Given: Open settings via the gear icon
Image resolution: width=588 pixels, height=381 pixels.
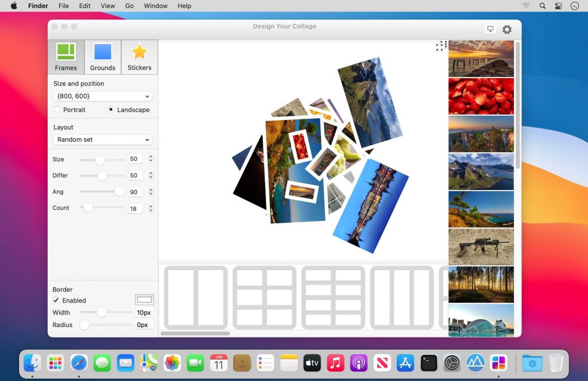Looking at the screenshot, I should point(506,29).
